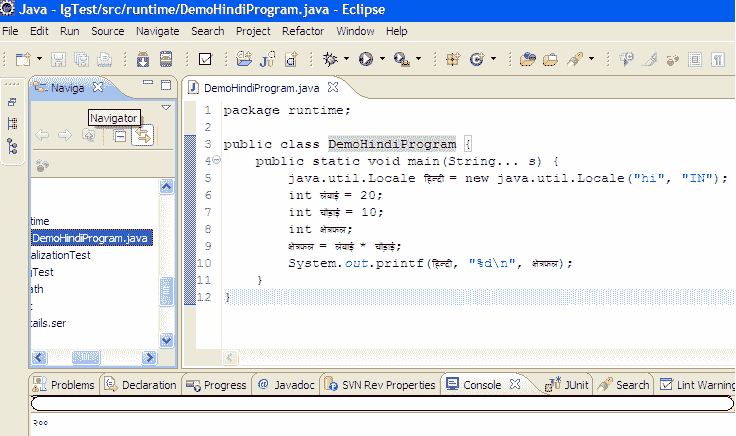Open the Refactor menu
This screenshot has width=736, height=436.
click(x=303, y=31)
